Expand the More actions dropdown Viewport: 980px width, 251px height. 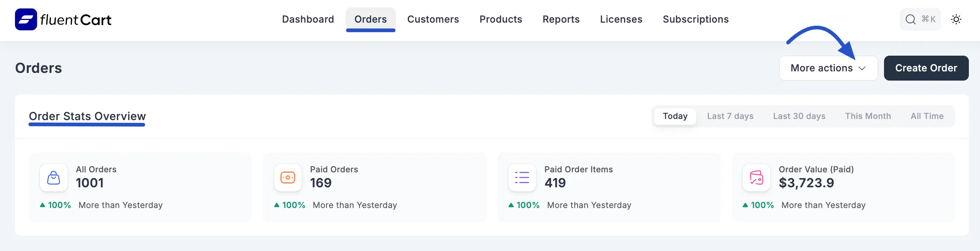click(822, 68)
